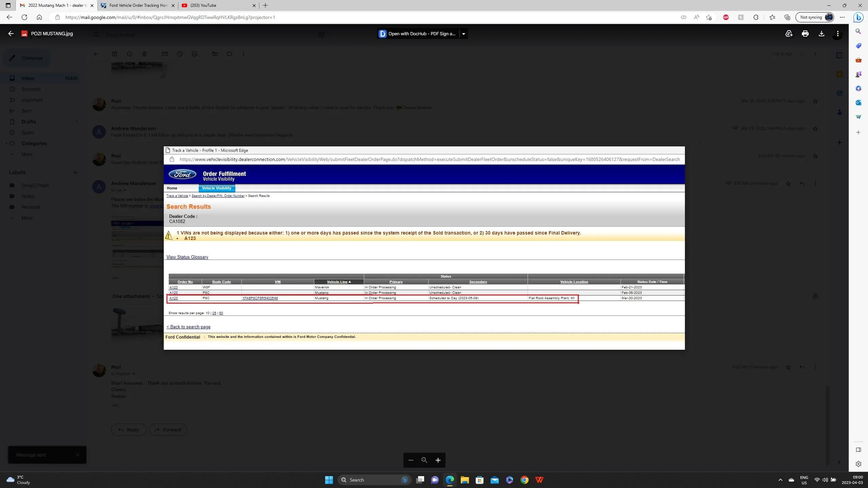Zoom in on the image

(x=438, y=460)
